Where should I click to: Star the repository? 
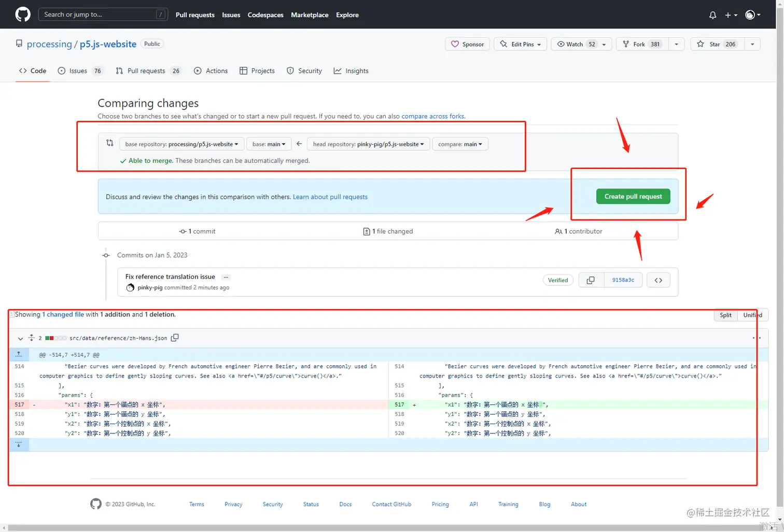pyautogui.click(x=718, y=44)
